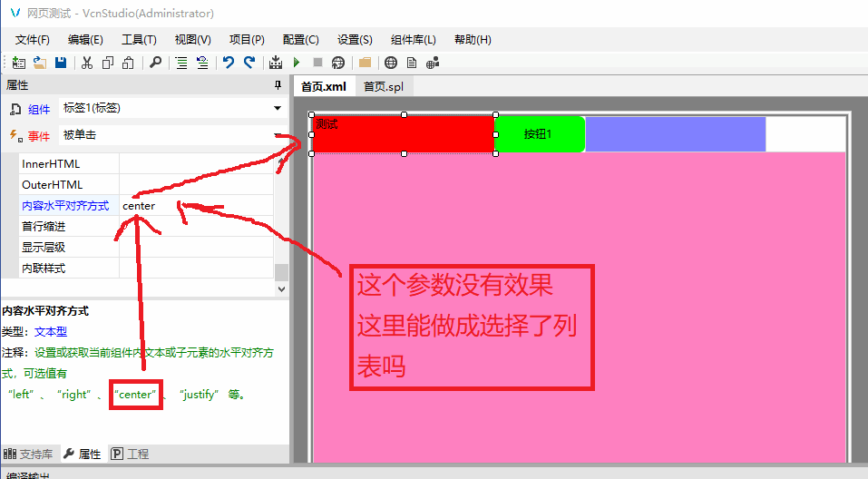Open the 组件 dropdown showing 标签1(标签)
The height and width of the screenshot is (479, 868).
click(278, 109)
